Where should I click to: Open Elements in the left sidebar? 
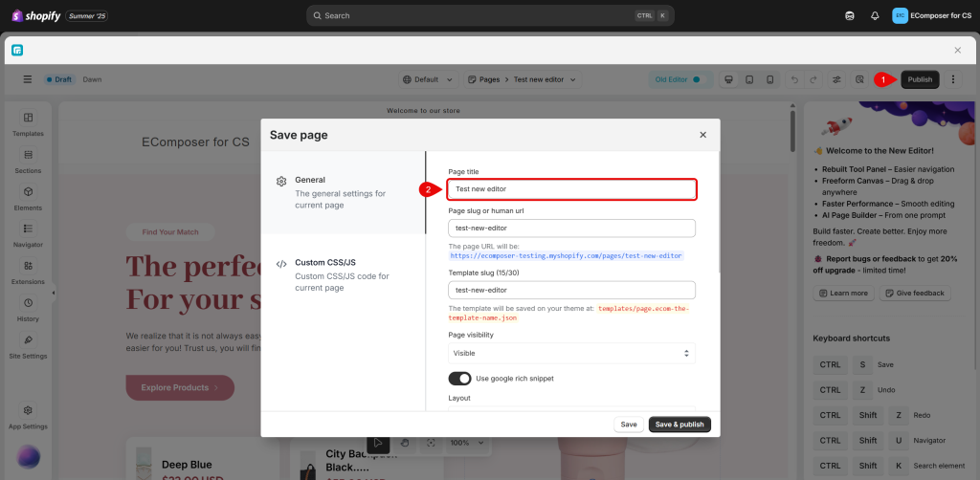point(28,197)
